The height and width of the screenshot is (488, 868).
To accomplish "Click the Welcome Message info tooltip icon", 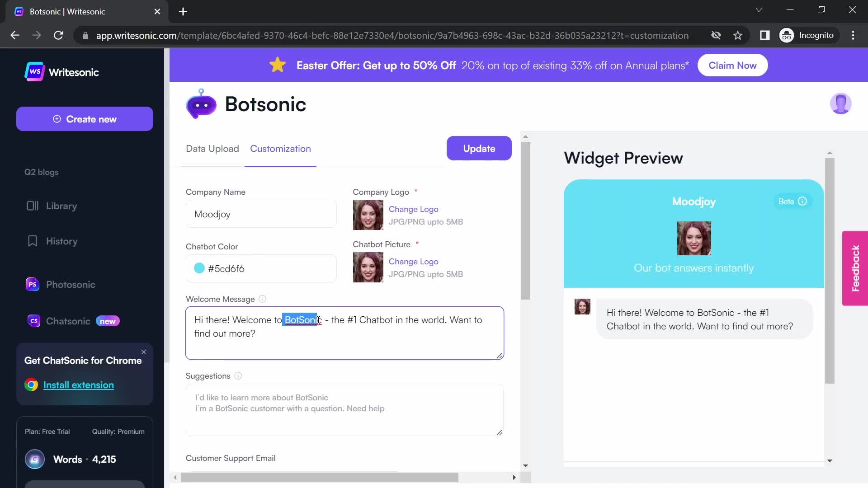I will click(x=262, y=299).
